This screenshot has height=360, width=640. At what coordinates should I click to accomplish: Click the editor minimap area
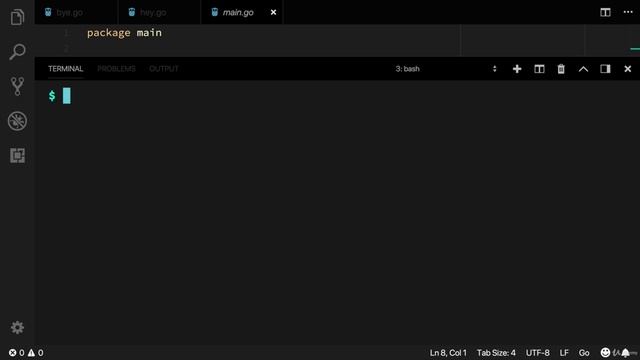[612, 40]
